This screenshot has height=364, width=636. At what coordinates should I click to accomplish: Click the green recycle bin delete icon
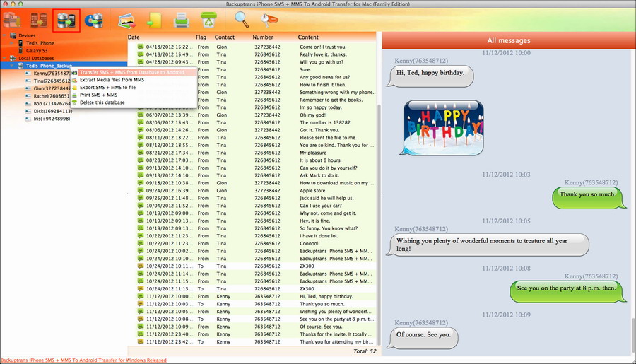208,20
